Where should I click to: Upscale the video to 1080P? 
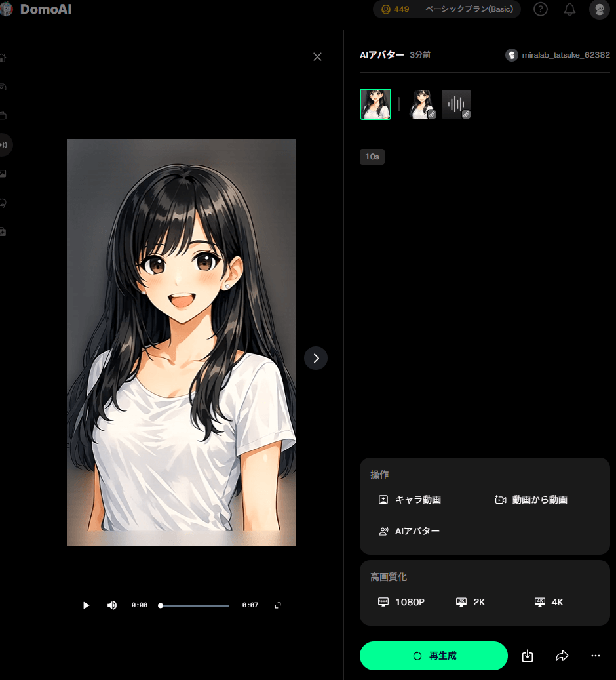(401, 601)
